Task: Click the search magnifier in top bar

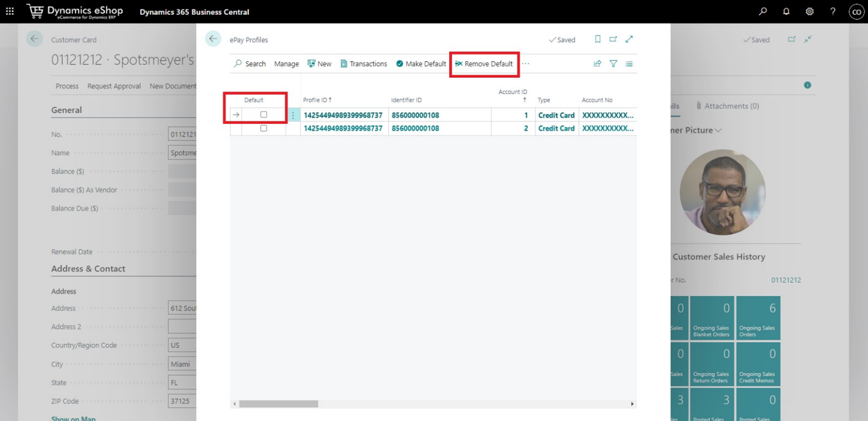Action: [x=763, y=11]
